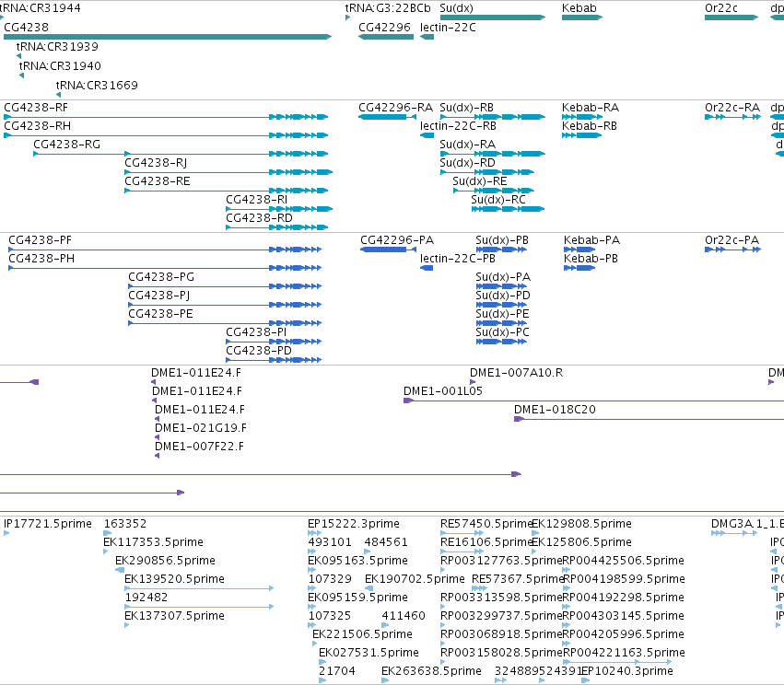Screen dimensions: 784x685
Task: Select the Su(dx)-RD transcript label
Action: [x=467, y=163]
